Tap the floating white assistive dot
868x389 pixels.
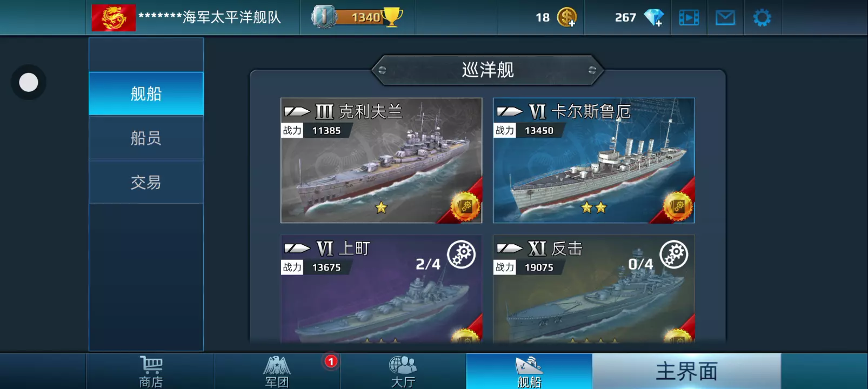point(29,82)
